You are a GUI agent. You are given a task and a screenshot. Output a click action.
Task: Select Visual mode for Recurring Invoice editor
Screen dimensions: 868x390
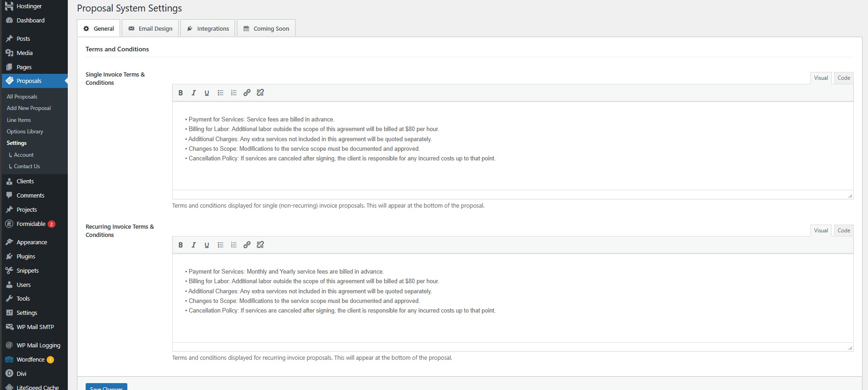(820, 231)
